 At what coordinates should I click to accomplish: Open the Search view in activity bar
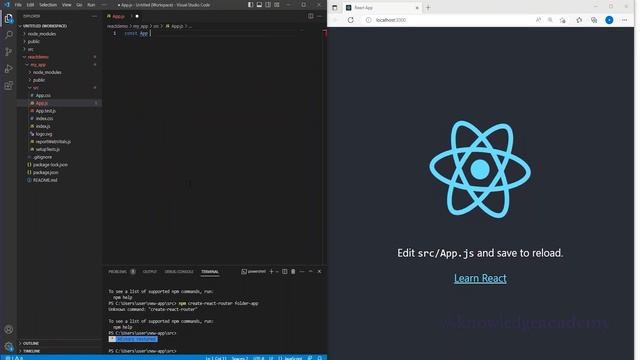pyautogui.click(x=9, y=35)
